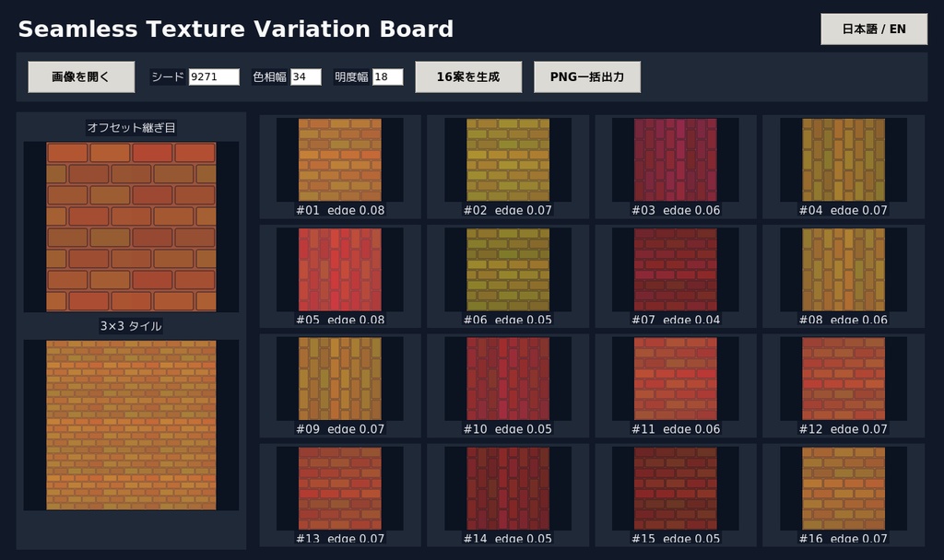This screenshot has width=944, height=560.
Task: Click the 明度幅 label text
Action: click(351, 77)
